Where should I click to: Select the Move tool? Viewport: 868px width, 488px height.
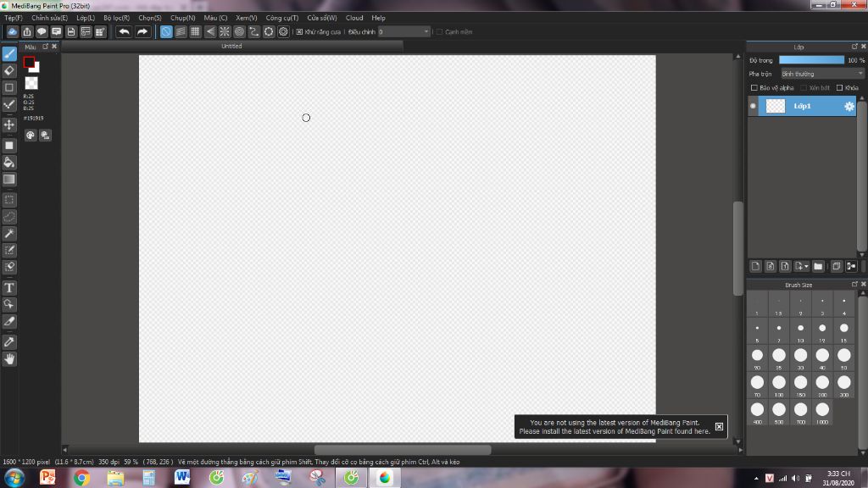9,125
